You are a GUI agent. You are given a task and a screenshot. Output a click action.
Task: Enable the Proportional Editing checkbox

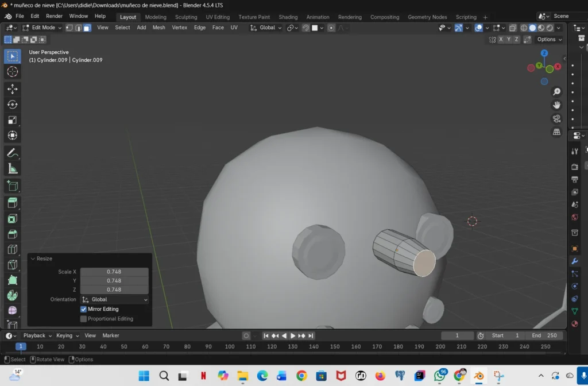pos(84,319)
